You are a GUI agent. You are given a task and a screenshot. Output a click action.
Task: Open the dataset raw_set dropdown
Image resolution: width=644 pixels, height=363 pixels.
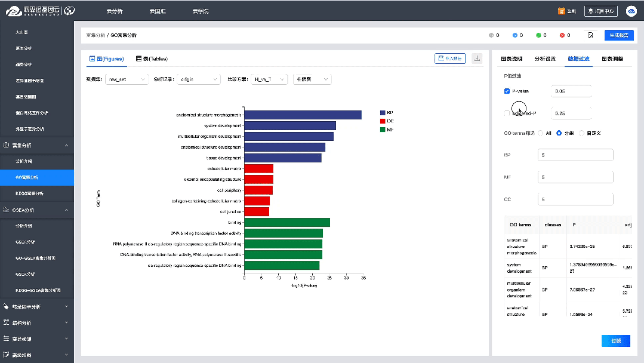[x=127, y=79]
